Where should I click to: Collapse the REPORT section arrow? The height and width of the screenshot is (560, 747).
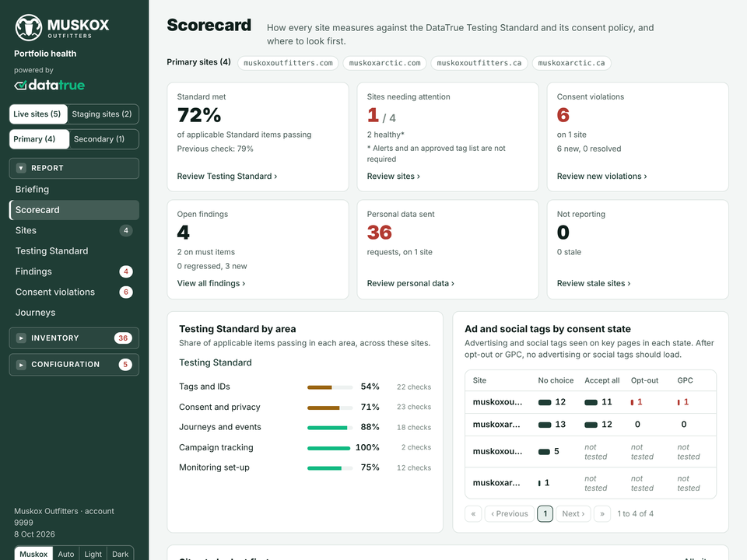coord(21,168)
